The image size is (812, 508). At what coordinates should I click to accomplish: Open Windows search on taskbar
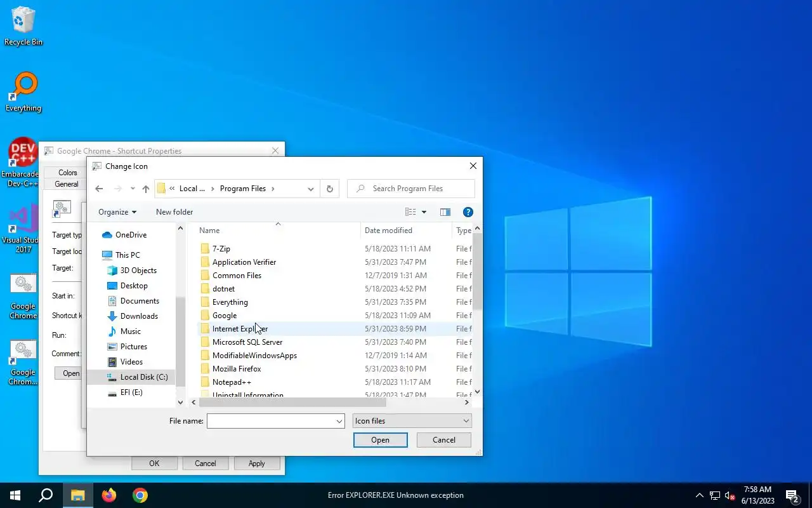pyautogui.click(x=46, y=495)
